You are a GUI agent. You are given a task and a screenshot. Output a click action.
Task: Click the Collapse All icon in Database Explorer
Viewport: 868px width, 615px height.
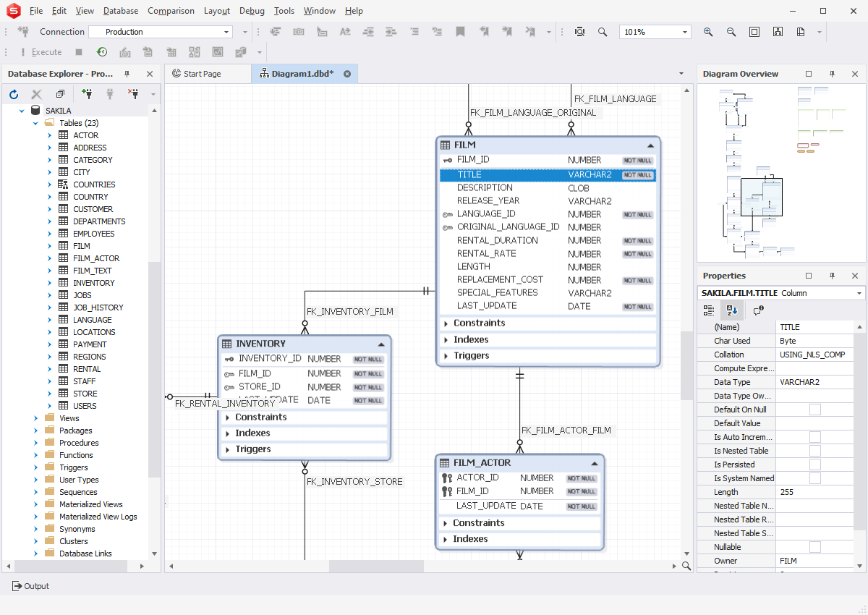(x=60, y=94)
